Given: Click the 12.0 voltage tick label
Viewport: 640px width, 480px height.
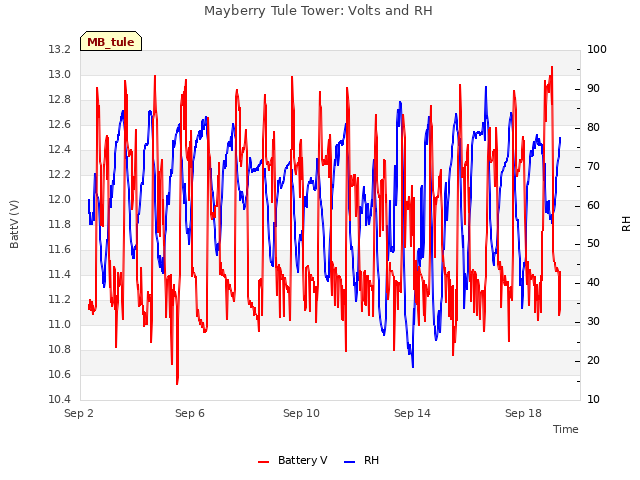Looking at the screenshot, I should click(60, 200).
